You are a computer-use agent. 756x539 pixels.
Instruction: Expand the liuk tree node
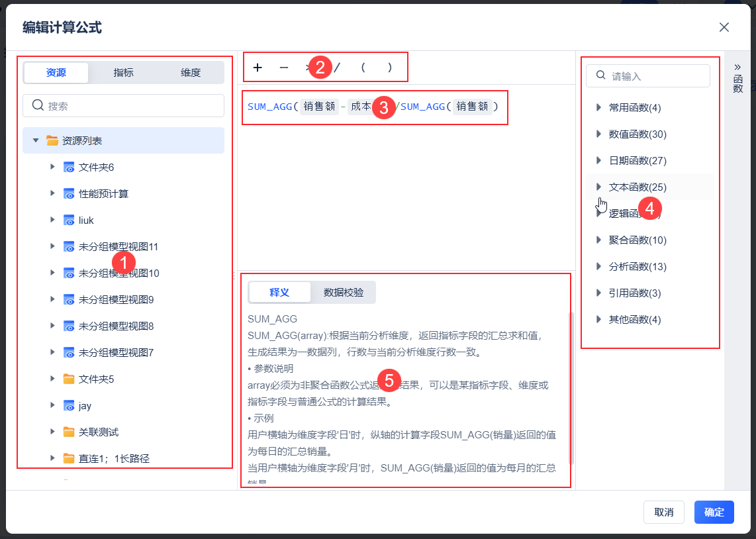52,220
